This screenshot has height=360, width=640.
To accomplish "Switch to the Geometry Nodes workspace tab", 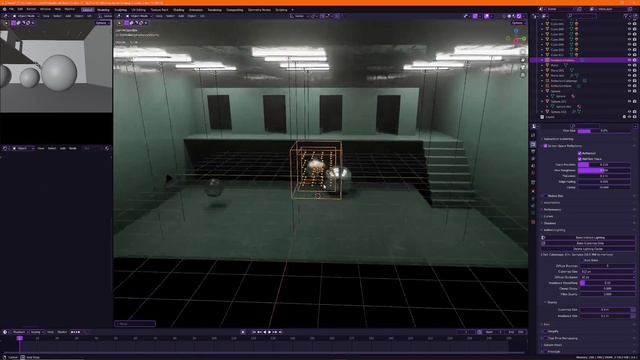I will (x=259, y=10).
